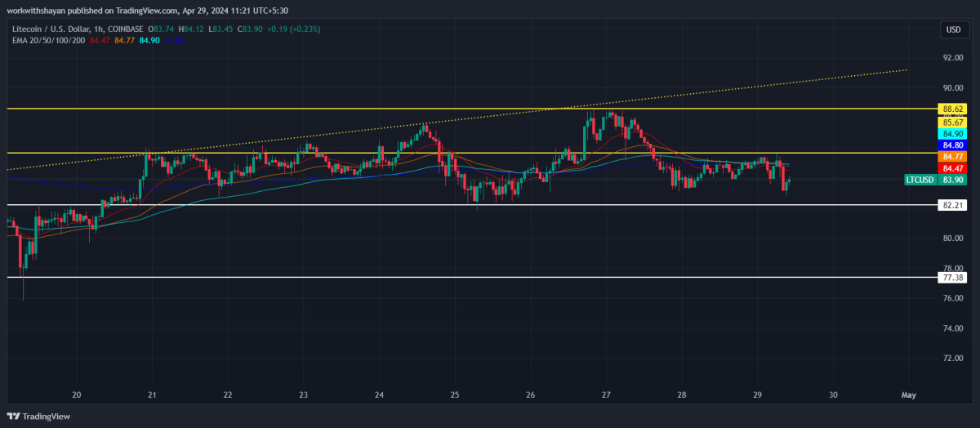
Task: Select the white 82.21 support level label
Action: pyautogui.click(x=952, y=205)
